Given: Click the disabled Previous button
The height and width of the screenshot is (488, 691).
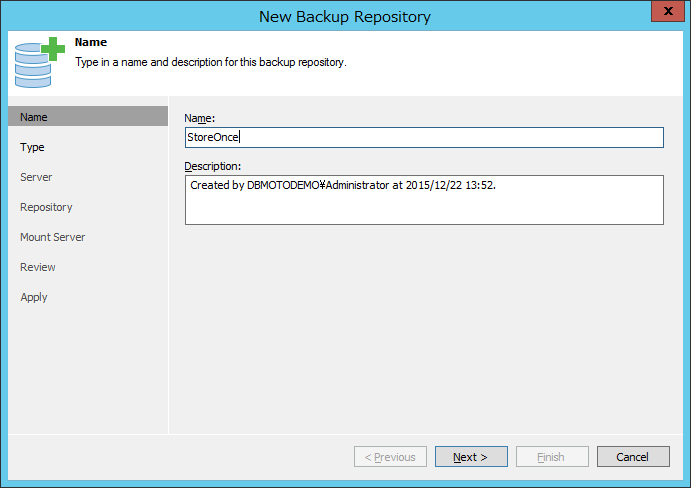Looking at the screenshot, I should (x=390, y=457).
